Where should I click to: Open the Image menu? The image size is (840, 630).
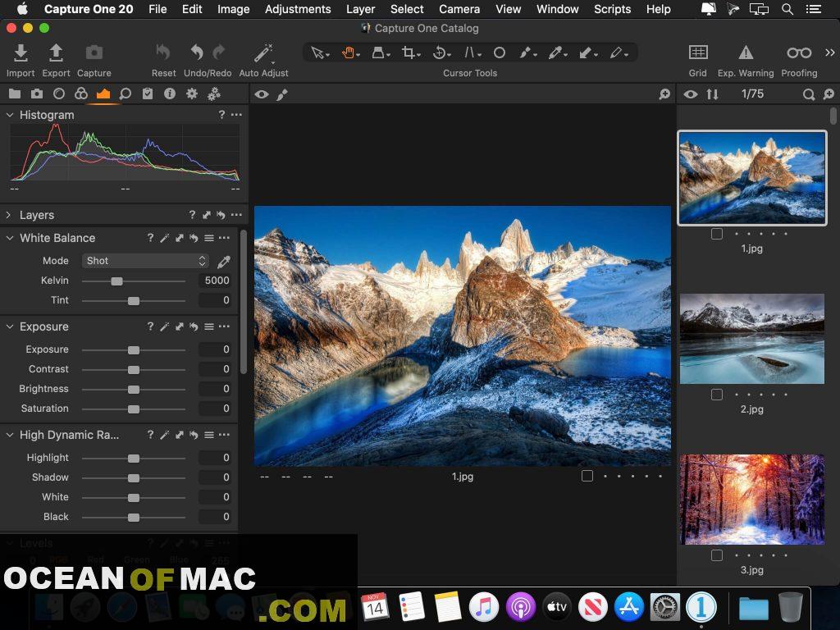click(234, 9)
